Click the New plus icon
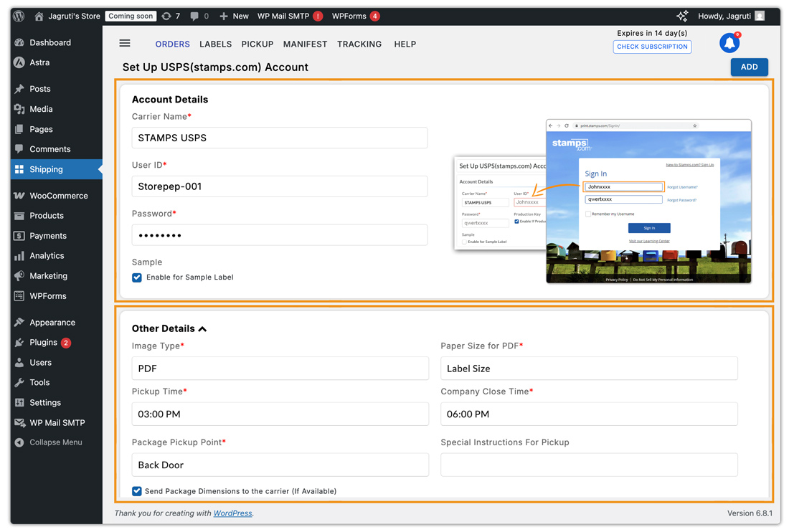This screenshot has height=532, width=789. point(224,16)
